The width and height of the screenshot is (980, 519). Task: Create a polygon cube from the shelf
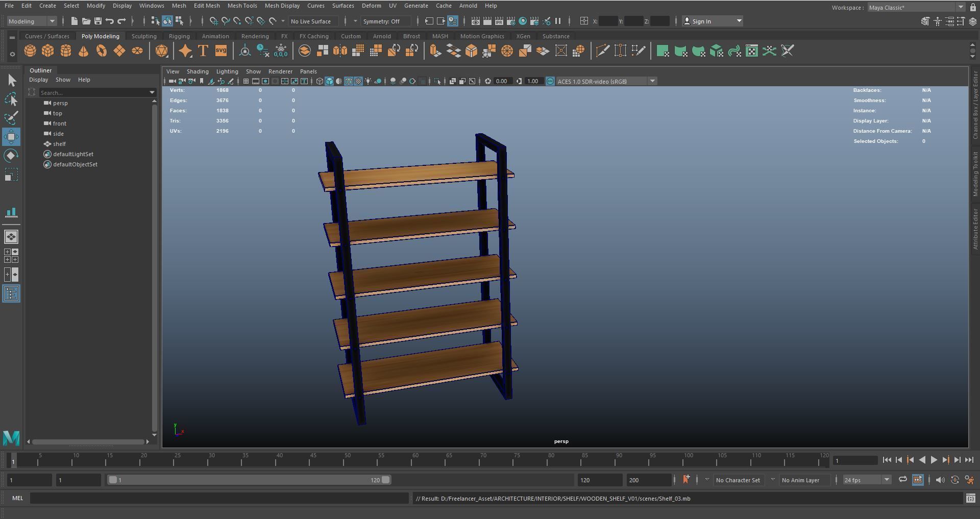tap(48, 51)
